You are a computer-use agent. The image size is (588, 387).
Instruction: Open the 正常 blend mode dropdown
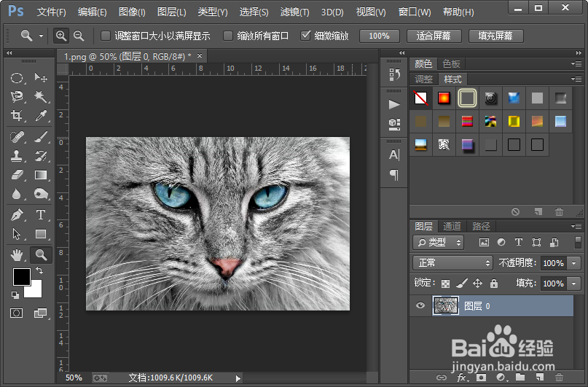tap(452, 263)
